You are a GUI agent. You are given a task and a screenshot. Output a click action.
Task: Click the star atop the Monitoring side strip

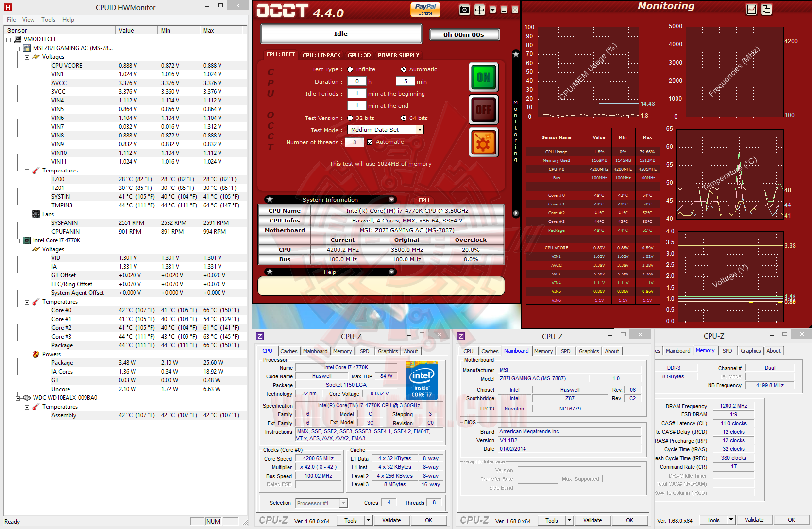(516, 54)
